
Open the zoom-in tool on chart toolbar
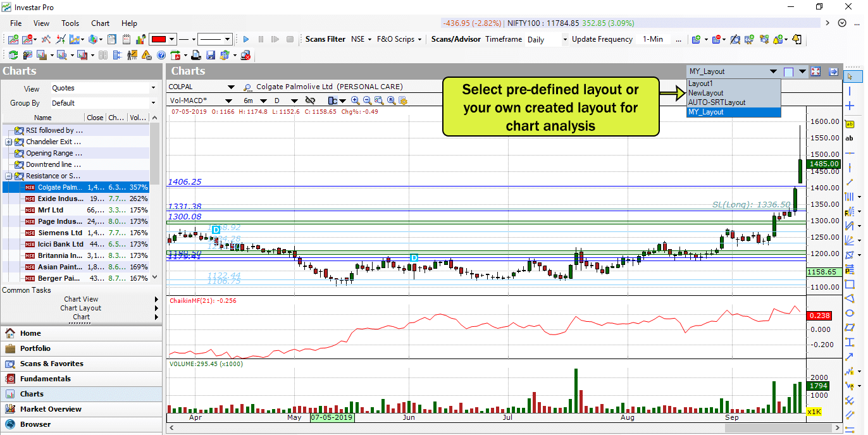point(354,101)
